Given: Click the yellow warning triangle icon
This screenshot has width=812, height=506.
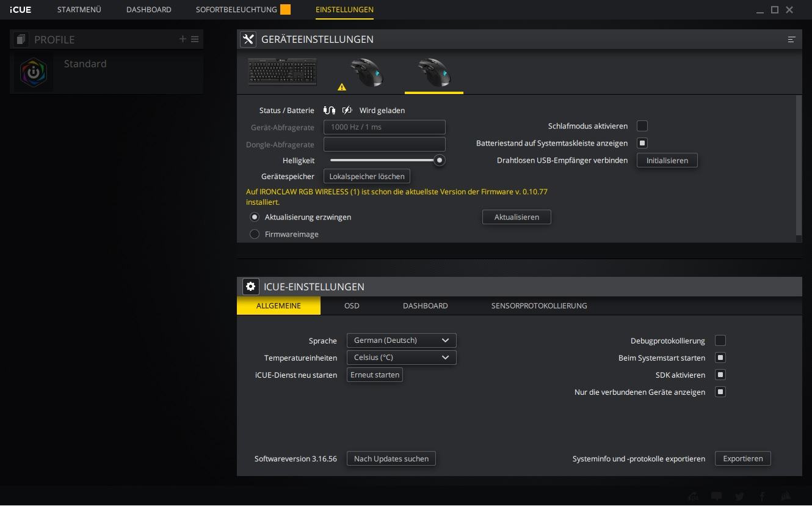Looking at the screenshot, I should [342, 87].
